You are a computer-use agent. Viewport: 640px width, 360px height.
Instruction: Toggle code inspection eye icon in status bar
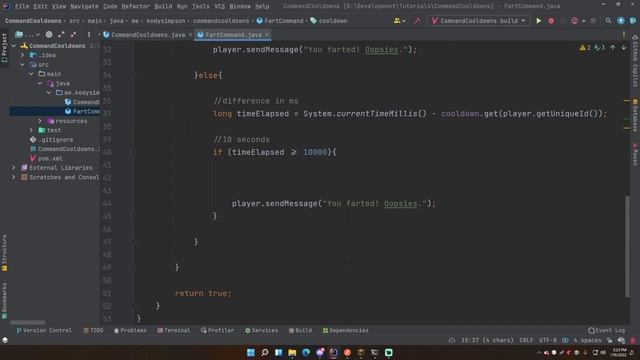pyautogui.click(x=565, y=340)
